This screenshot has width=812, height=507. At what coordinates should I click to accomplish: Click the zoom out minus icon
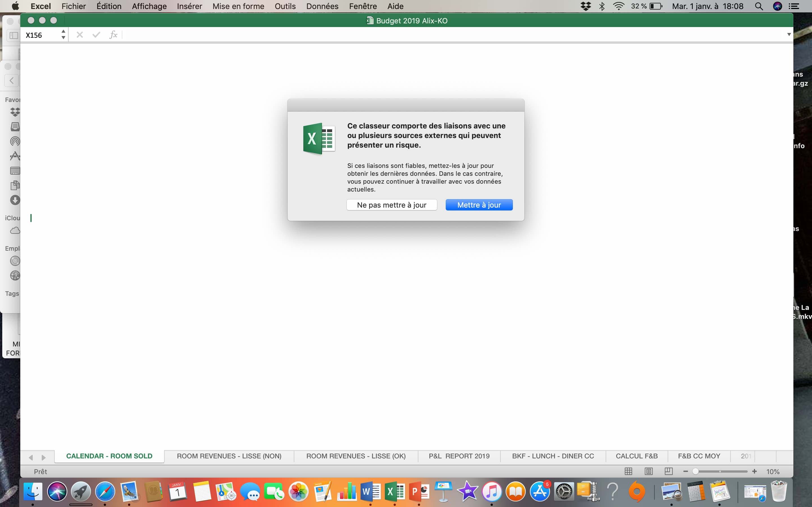coord(685,472)
